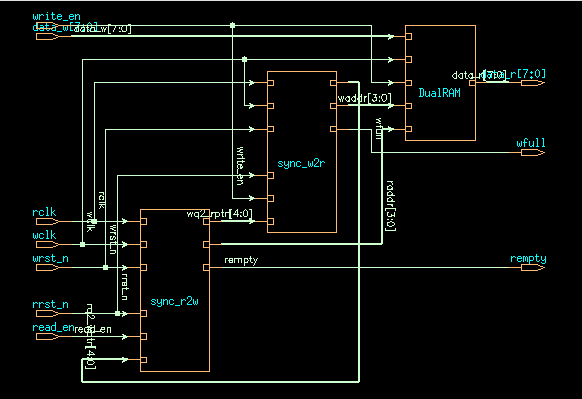Click the wrst_n input port symbol
This screenshot has width=582, height=399.
[x=47, y=268]
